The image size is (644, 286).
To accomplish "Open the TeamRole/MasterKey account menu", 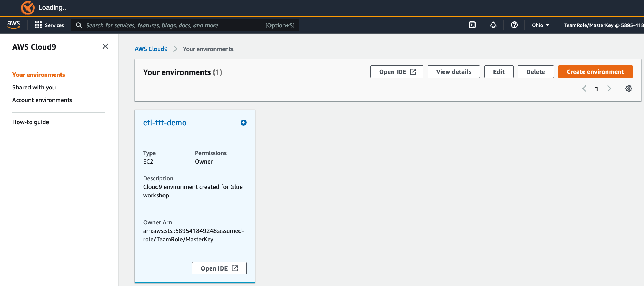I will click(604, 25).
